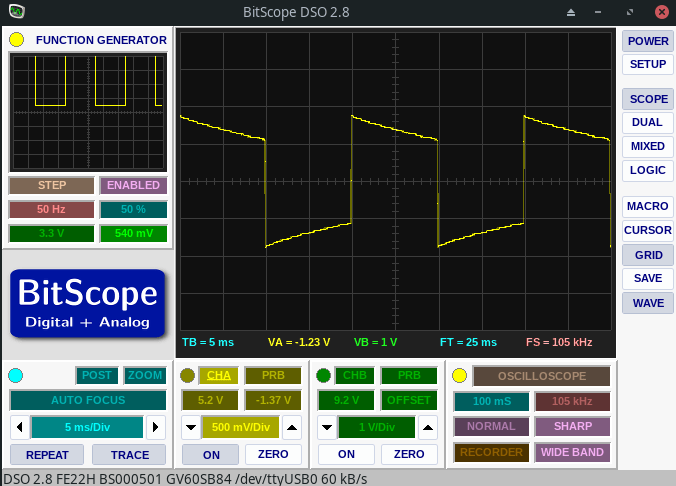Increase timebase with the right arrow

coord(156,427)
